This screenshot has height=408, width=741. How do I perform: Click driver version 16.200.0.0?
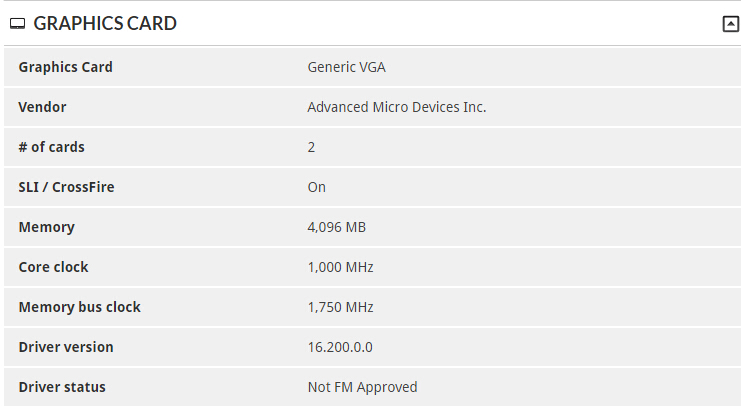tap(340, 347)
